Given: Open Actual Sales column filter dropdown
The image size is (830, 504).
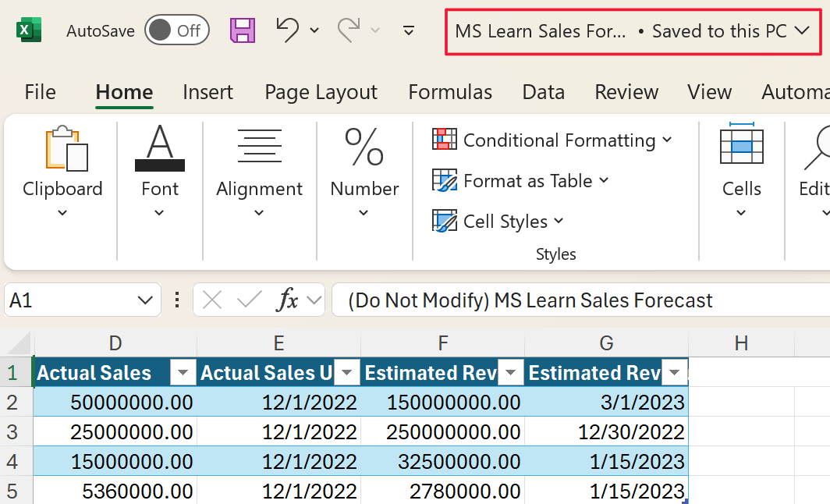Looking at the screenshot, I should [183, 373].
